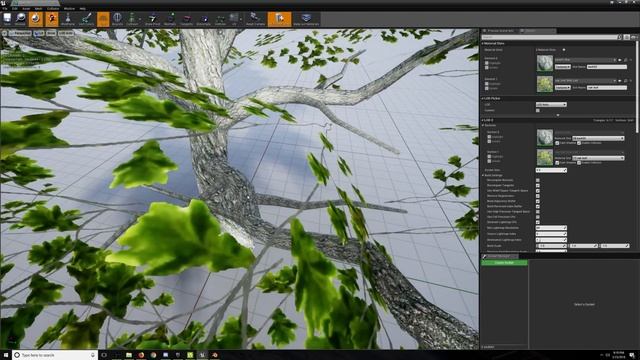640x360 pixels.
Task: Toggle the Wireframe view icon
Action: pyautogui.click(x=68, y=19)
